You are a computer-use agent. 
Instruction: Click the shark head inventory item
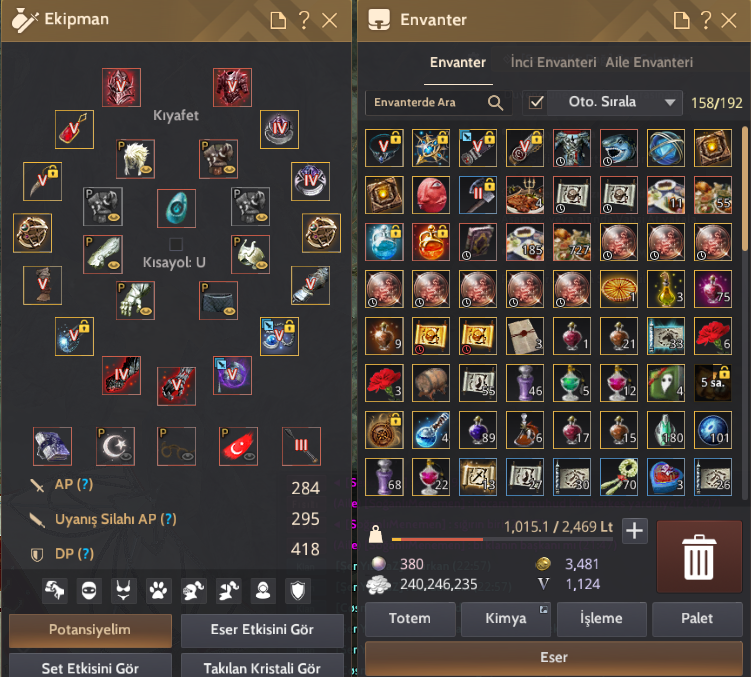coord(619,148)
